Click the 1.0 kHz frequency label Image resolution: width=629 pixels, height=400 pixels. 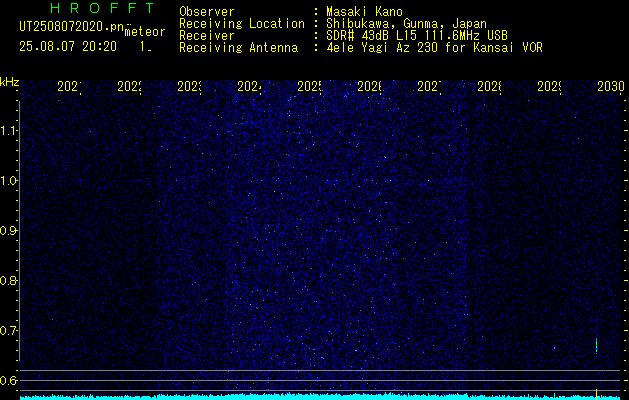[9, 181]
